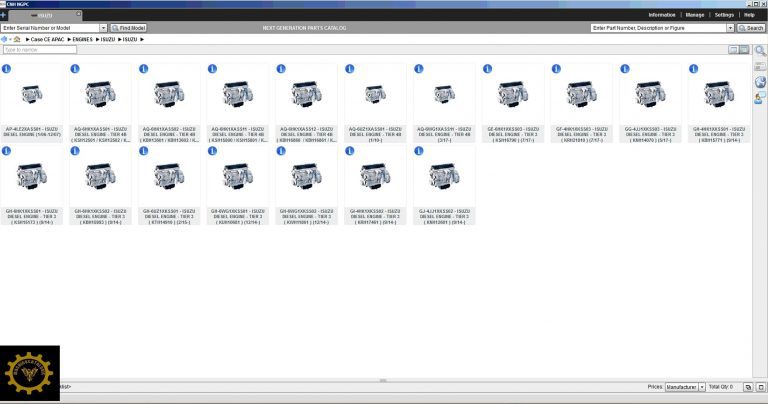Show info for GE-6HK1XKSS03 engine
Image resolution: width=768 pixels, height=404 pixels.
pyautogui.click(x=487, y=69)
